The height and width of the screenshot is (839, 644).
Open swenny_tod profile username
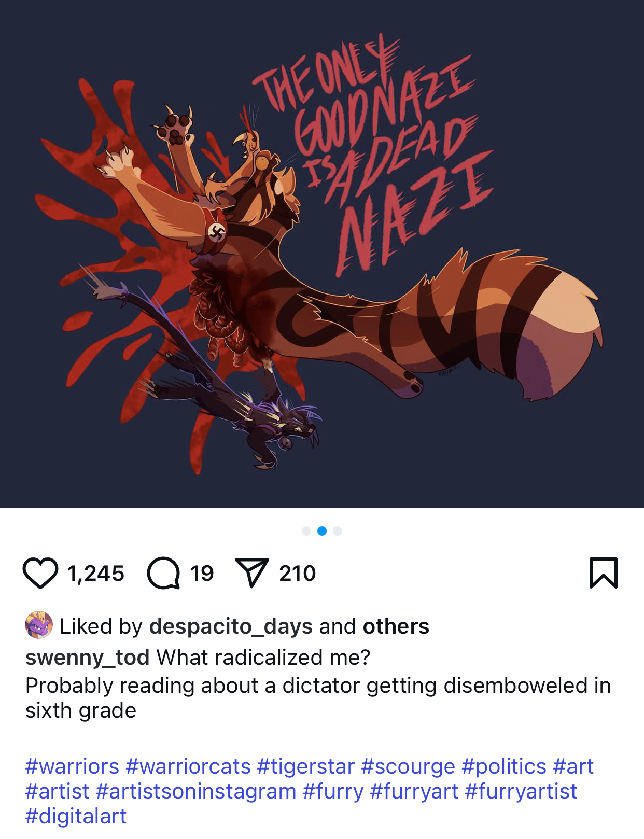coord(87,658)
